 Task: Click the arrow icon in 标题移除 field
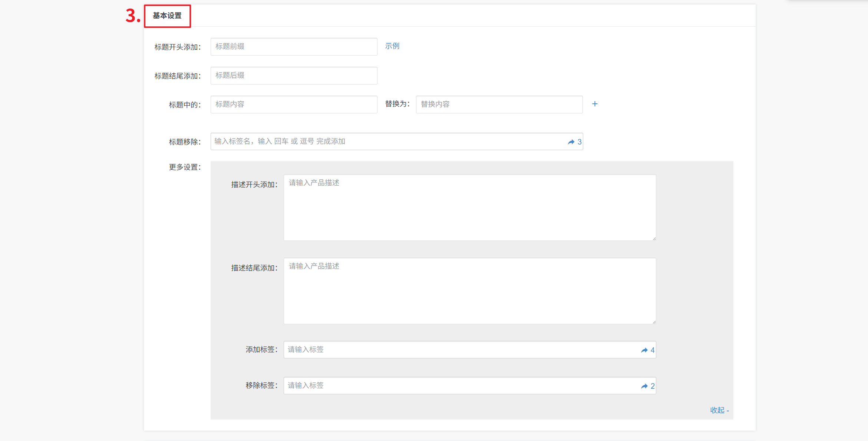[571, 142]
